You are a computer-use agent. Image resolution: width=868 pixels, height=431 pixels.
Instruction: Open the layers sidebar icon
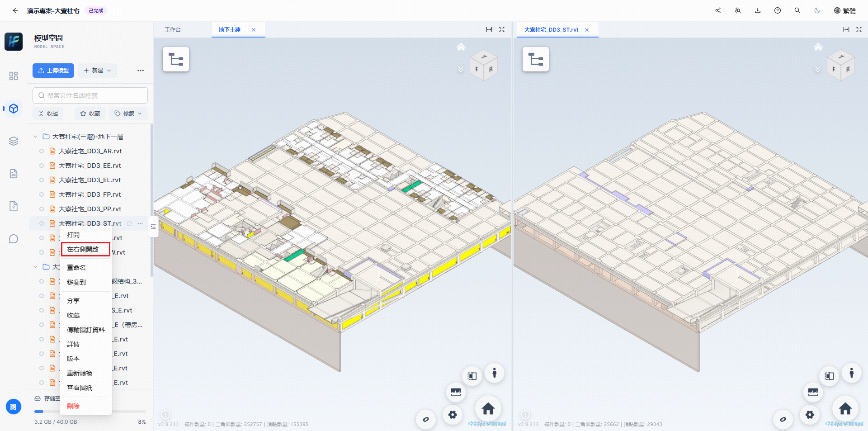[x=14, y=141]
